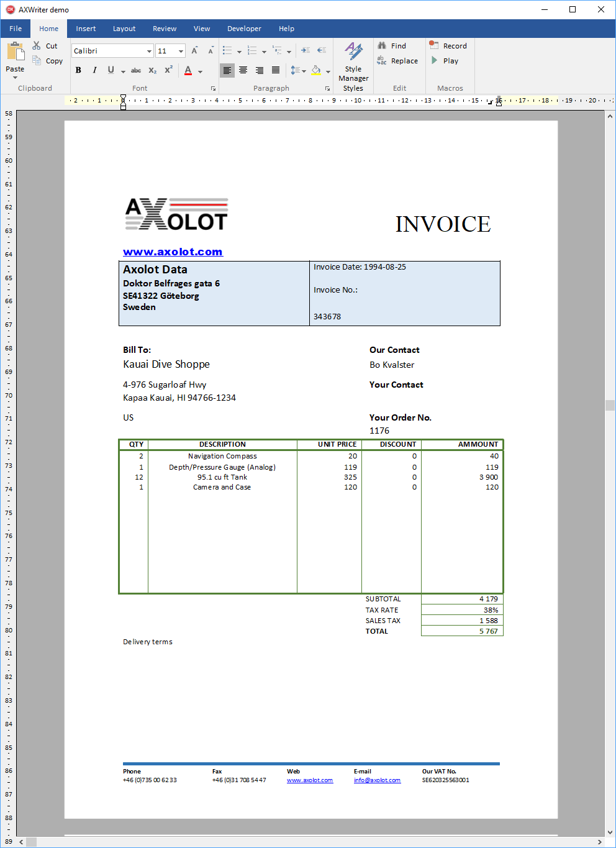Follow the www.axolot.com header link
This screenshot has height=848, width=616.
[173, 252]
